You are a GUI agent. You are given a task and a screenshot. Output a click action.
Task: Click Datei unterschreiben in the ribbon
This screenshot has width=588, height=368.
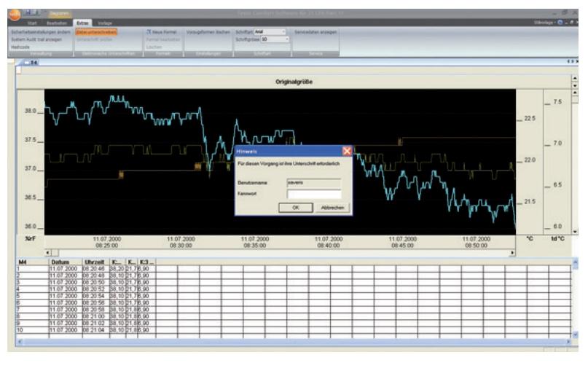(x=96, y=32)
